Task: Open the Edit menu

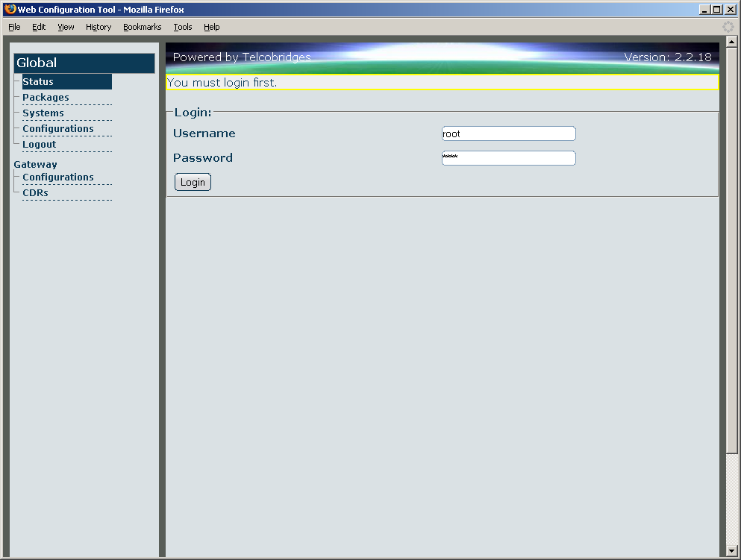Action: (x=39, y=27)
